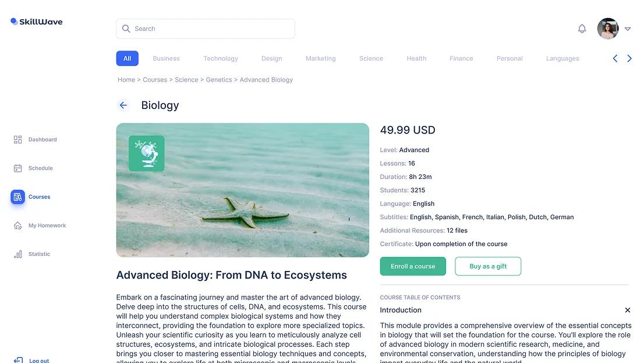Click the Genetics breadcrumb link
This screenshot has height=363, width=644.
click(x=219, y=80)
